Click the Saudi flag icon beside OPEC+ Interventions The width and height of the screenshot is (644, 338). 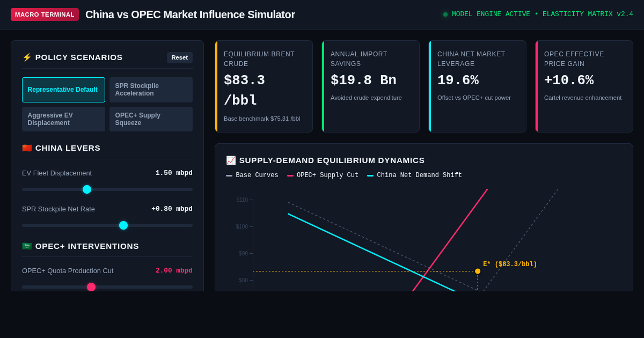point(27,246)
